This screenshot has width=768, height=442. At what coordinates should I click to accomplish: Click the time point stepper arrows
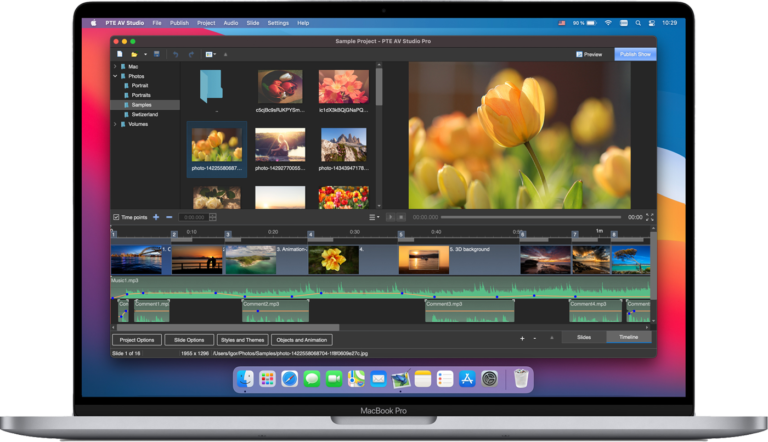coord(213,217)
